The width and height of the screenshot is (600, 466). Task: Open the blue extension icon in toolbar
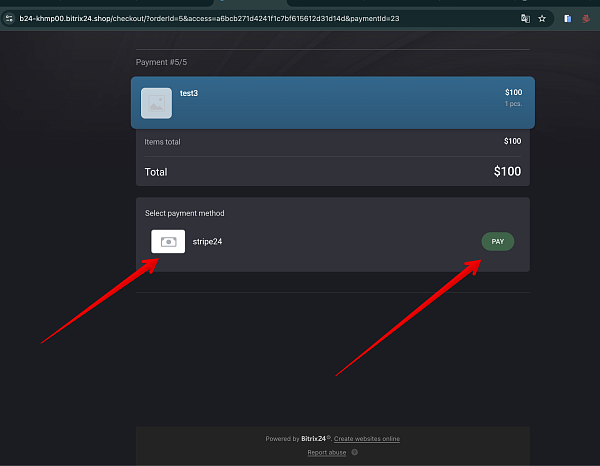click(x=567, y=18)
